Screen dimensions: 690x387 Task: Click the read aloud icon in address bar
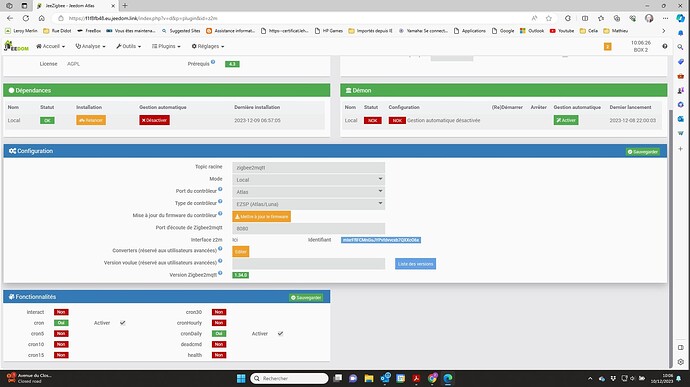[534, 18]
